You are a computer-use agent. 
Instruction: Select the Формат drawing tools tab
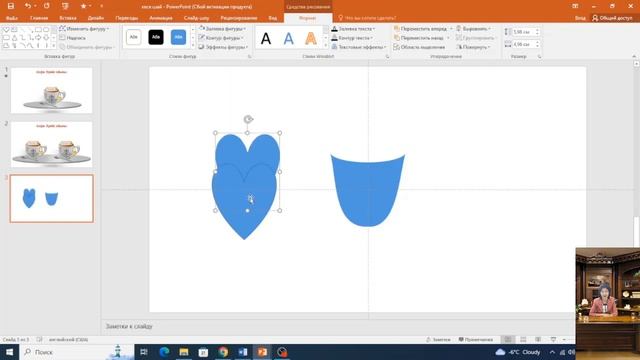click(x=307, y=18)
